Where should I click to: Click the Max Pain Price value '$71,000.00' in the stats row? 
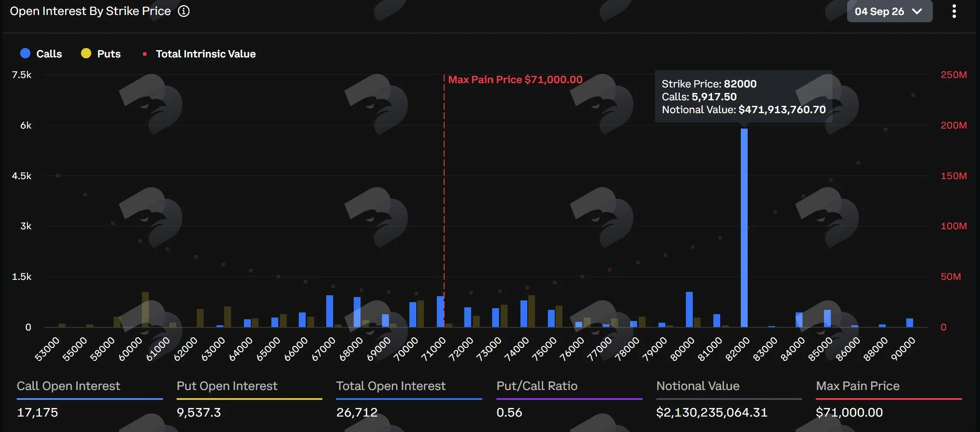pos(849,412)
